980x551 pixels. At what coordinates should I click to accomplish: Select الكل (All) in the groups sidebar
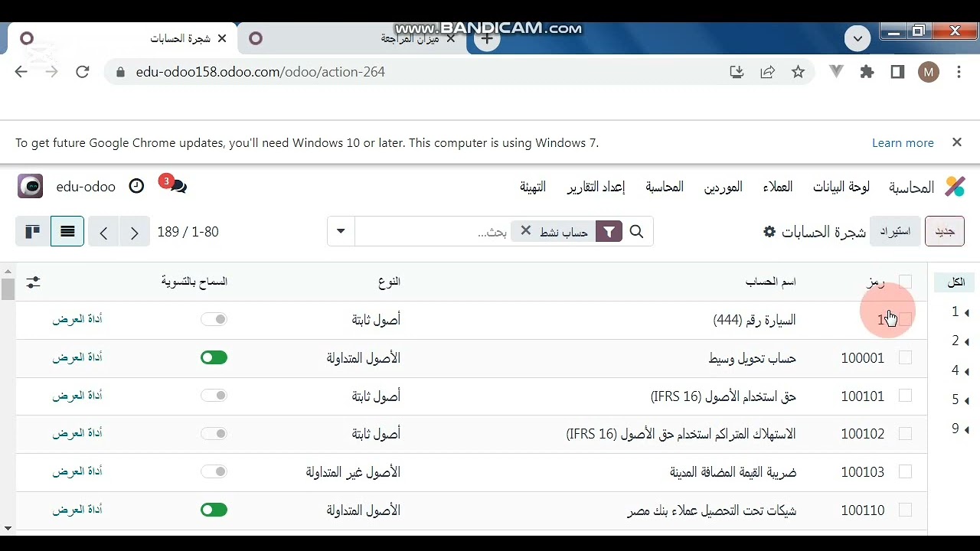[955, 282]
